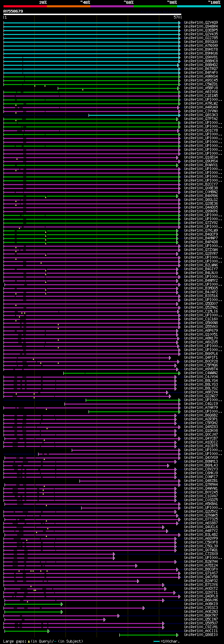Open the UniRef100_Q7ZV92 entry
Screen dimensions: 224x644
tap(201, 223)
